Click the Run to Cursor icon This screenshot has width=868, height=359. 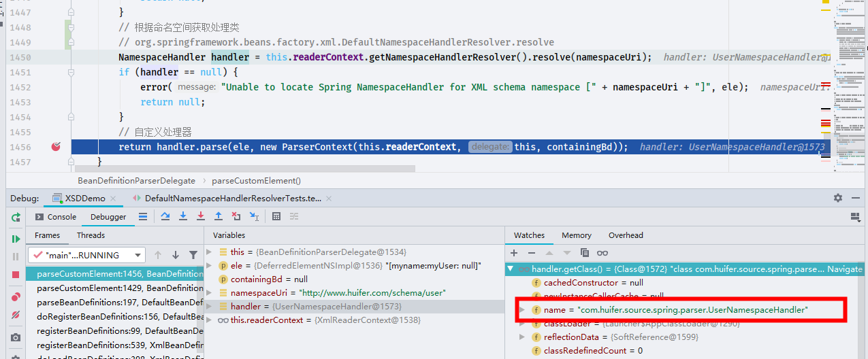(254, 216)
